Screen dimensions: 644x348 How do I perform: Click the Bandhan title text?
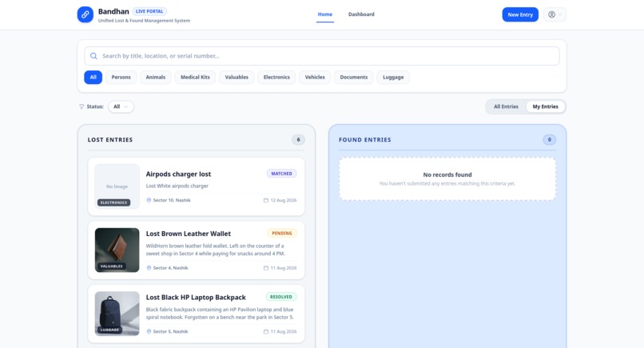click(113, 11)
